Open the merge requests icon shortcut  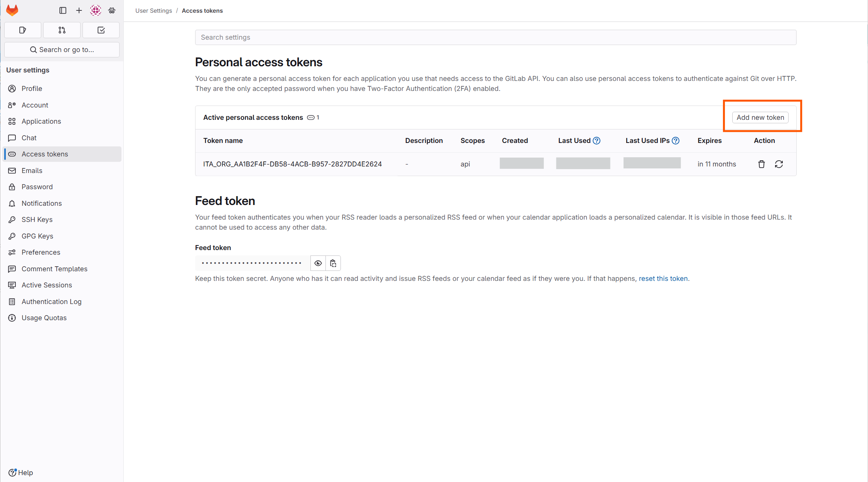(62, 30)
